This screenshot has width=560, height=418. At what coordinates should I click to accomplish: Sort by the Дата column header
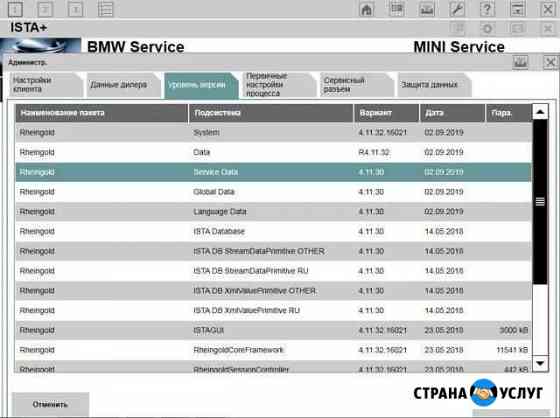[x=452, y=113]
